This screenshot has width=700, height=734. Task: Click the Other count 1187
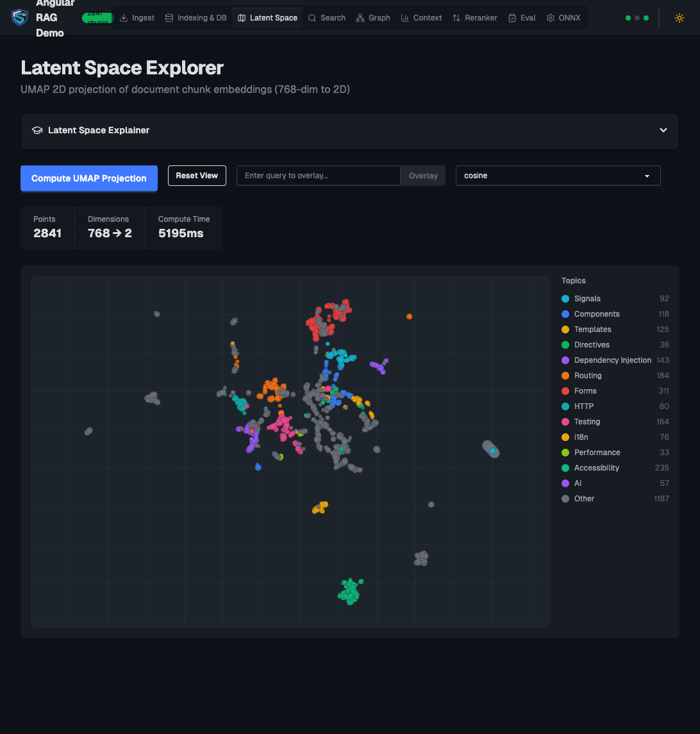pyautogui.click(x=661, y=499)
